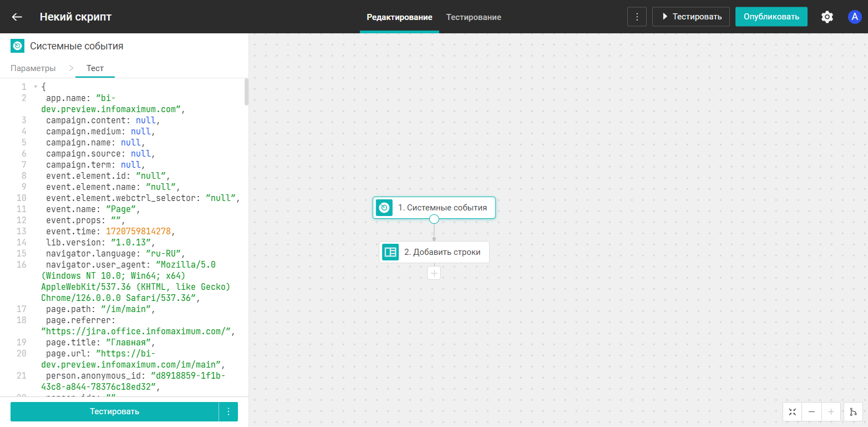Click the System events icon in the panel header

(17, 46)
